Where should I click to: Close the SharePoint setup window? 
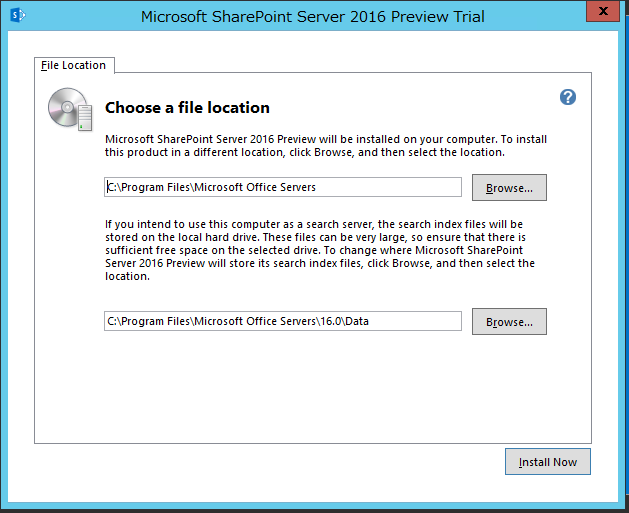pos(603,11)
